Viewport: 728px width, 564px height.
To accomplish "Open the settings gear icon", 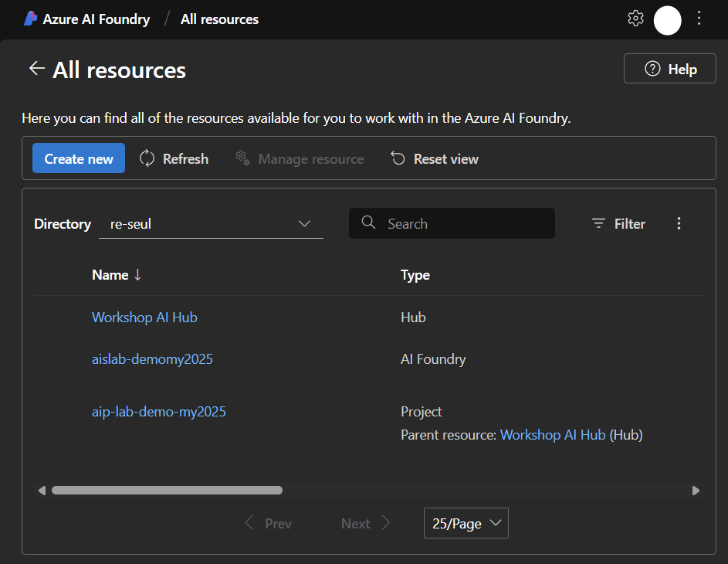I will click(x=635, y=19).
